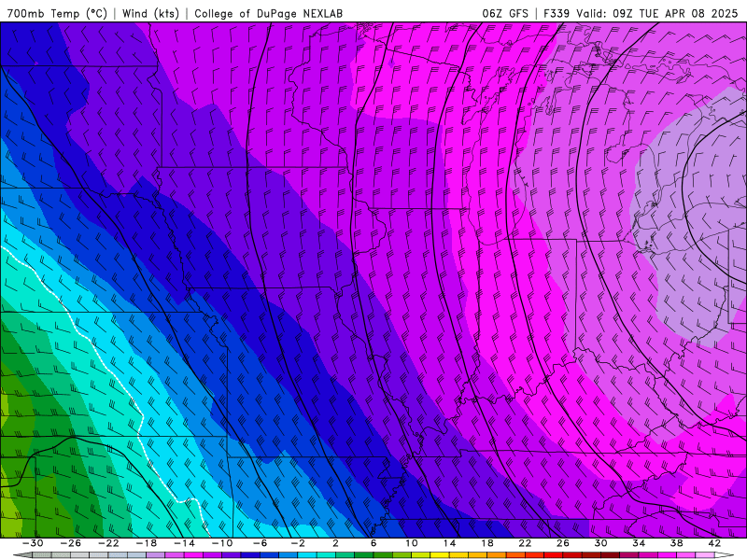Screen dimensions: 747x560
Task: Click the '-14' color scale label
Action: tap(184, 543)
